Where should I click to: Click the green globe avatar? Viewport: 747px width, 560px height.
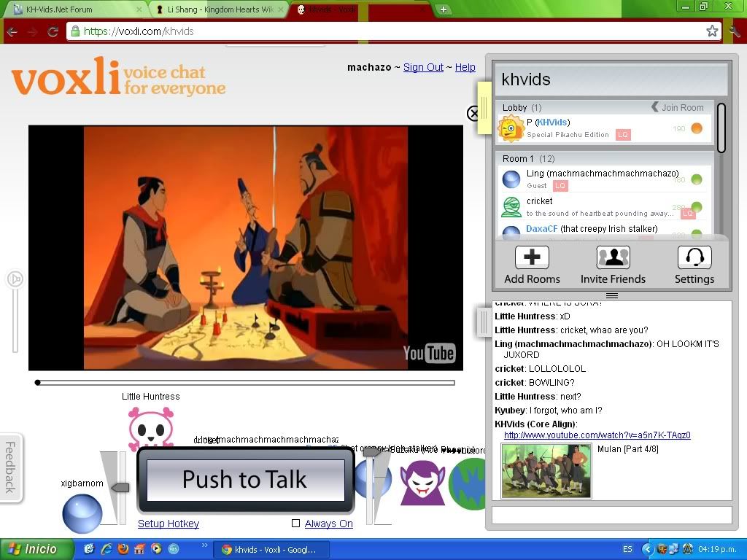point(468,484)
